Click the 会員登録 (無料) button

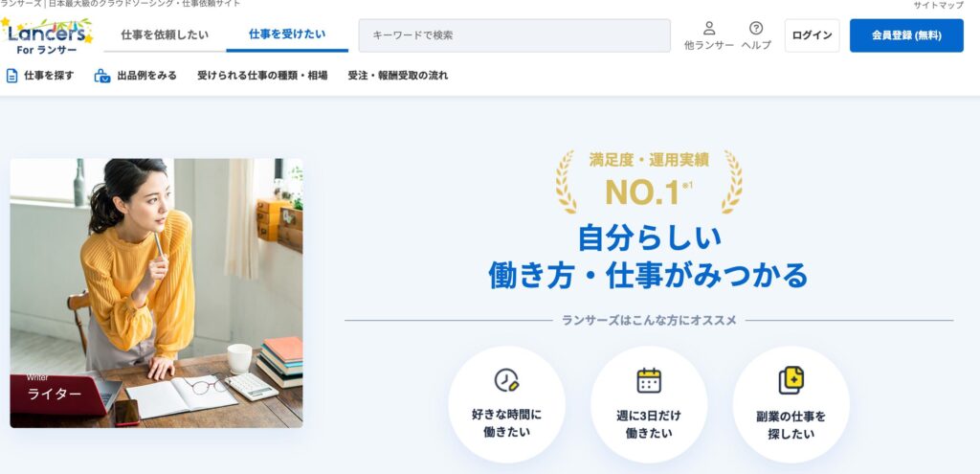coord(906,35)
